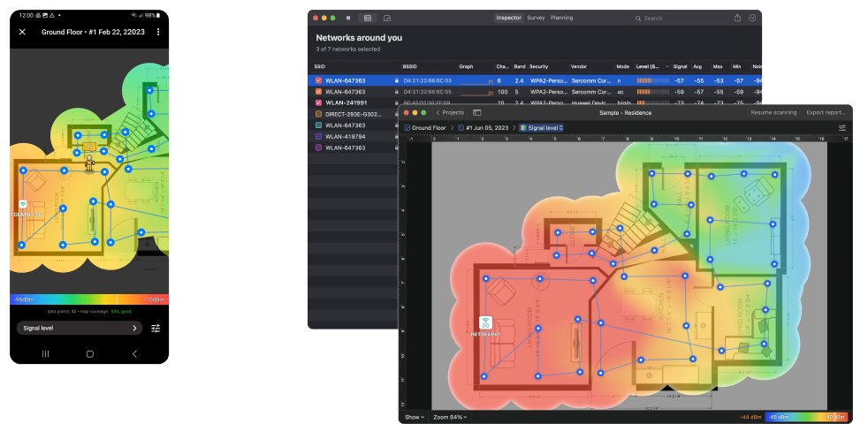Viewport: 868px width, 439px height.
Task: Select the NETGEAR01 2G access point icon
Action: click(485, 322)
